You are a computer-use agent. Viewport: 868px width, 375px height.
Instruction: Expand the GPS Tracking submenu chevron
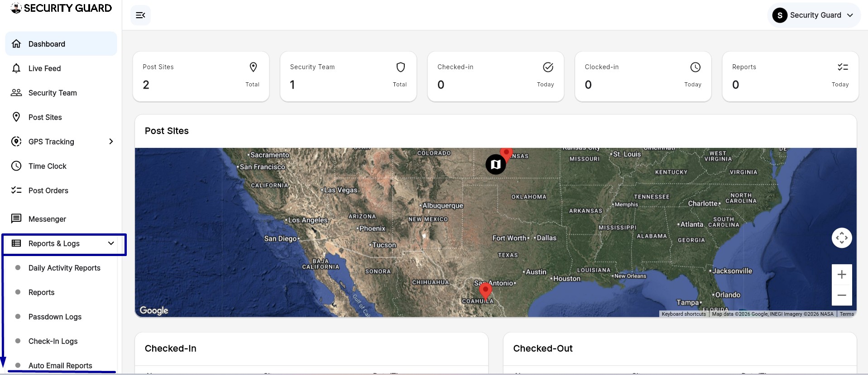click(111, 142)
